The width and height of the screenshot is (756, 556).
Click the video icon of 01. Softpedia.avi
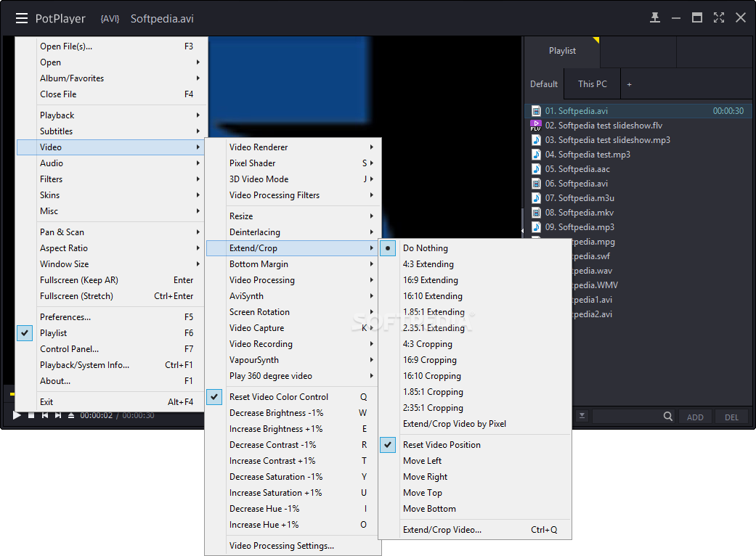click(536, 111)
